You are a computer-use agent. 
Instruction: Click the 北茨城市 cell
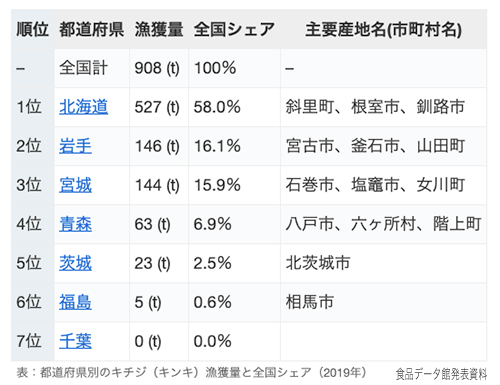(x=383, y=263)
